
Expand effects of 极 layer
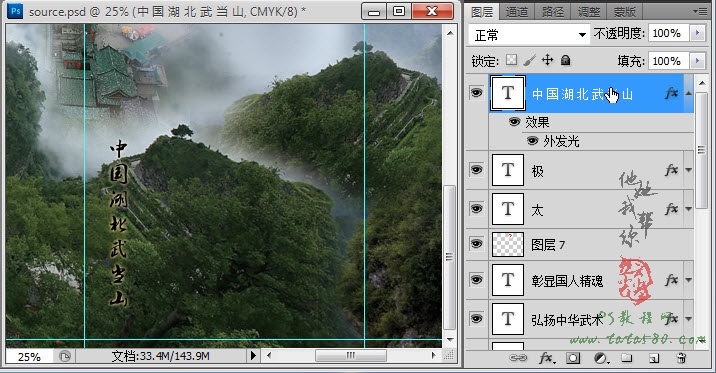pos(689,170)
